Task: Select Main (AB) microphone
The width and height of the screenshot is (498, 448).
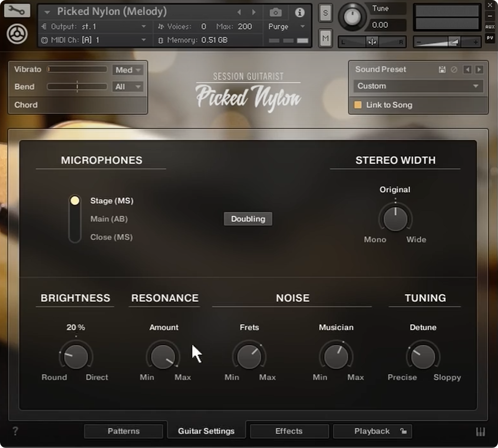Action: coord(109,219)
